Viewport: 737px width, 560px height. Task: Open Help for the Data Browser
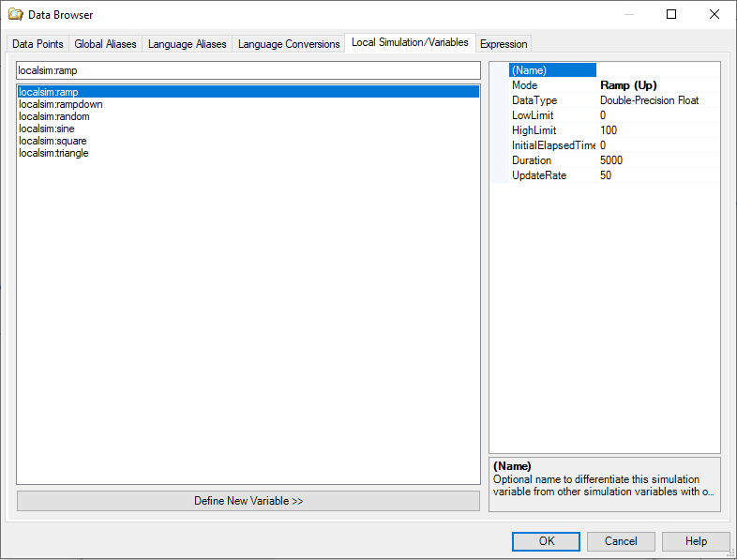click(x=696, y=541)
